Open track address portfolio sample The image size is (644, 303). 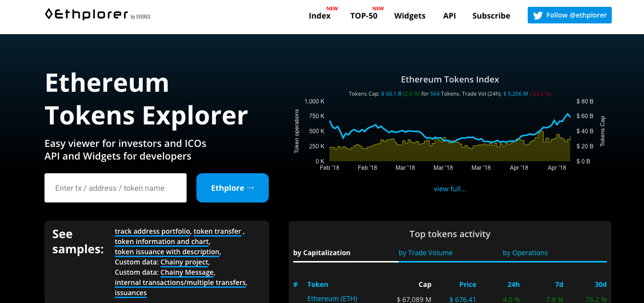[152, 231]
